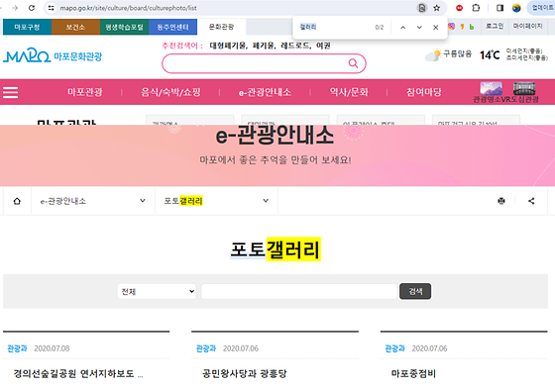Screen dimensions: 555x392
Task: Click the find bar text field with 갤러리
Action: pyautogui.click(x=335, y=27)
